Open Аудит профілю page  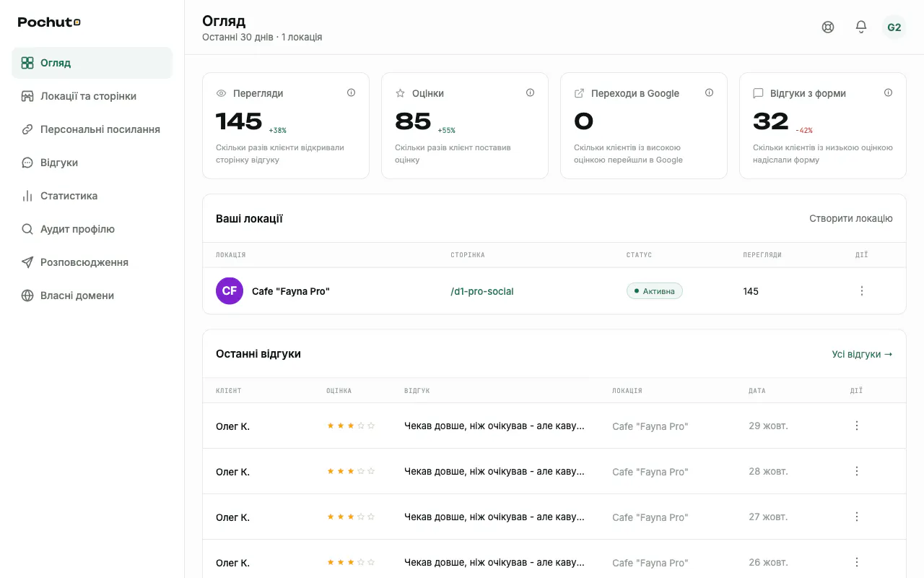pyautogui.click(x=92, y=229)
